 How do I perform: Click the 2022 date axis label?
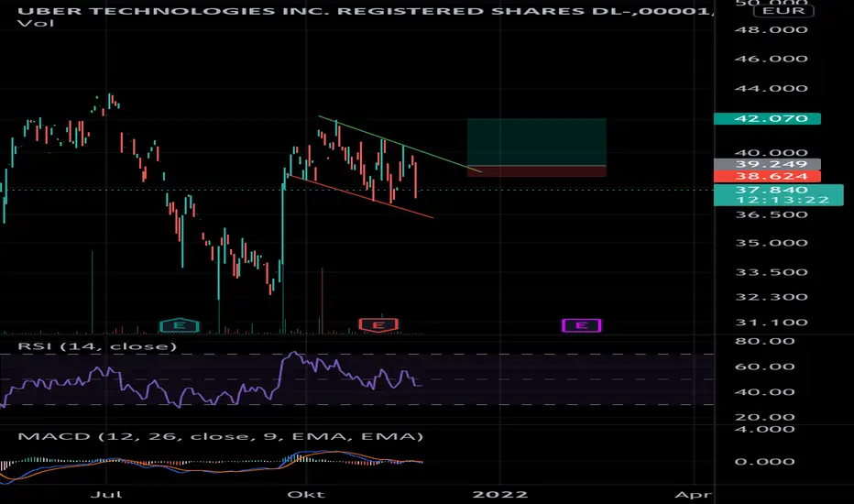(x=500, y=494)
